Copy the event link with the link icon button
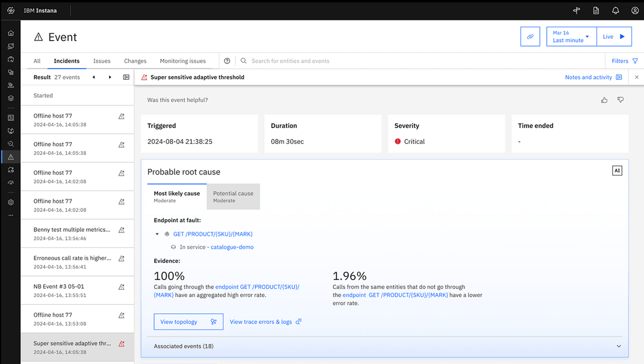This screenshot has height=364, width=644. [530, 37]
